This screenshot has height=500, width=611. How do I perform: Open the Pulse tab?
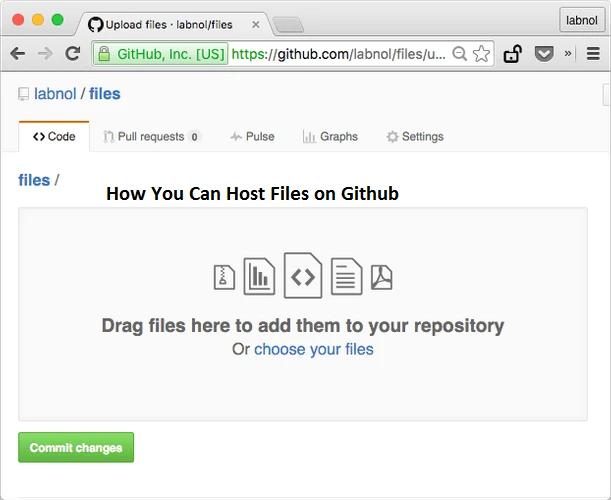click(x=252, y=137)
